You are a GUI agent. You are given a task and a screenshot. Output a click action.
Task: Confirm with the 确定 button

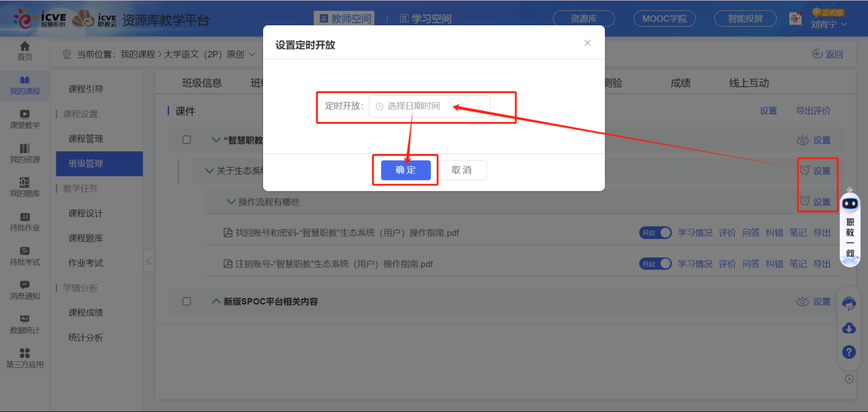click(x=405, y=170)
